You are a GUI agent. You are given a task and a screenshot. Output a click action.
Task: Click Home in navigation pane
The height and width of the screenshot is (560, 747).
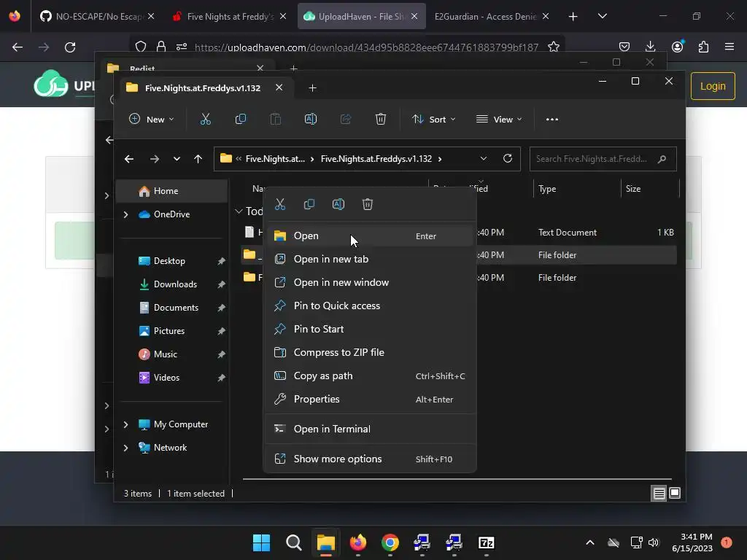[x=172, y=191]
